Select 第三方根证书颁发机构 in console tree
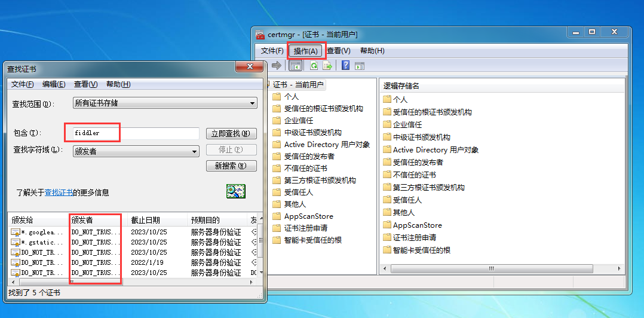Screen dimensions: 644x318 tap(320, 181)
